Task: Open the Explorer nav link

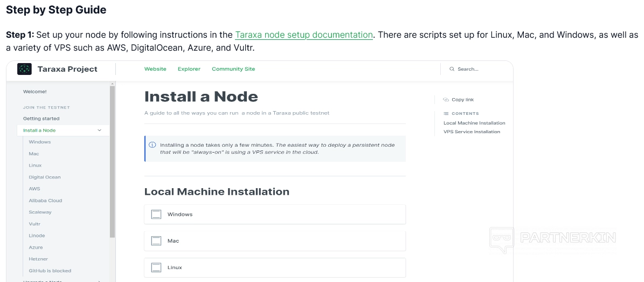Action: [189, 69]
